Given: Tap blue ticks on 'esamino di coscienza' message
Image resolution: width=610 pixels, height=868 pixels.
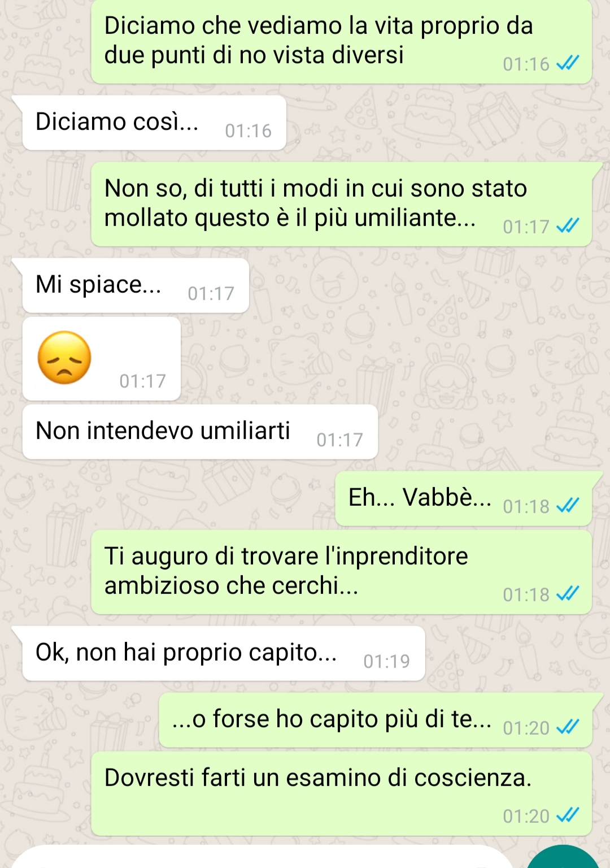Looking at the screenshot, I should (x=568, y=815).
